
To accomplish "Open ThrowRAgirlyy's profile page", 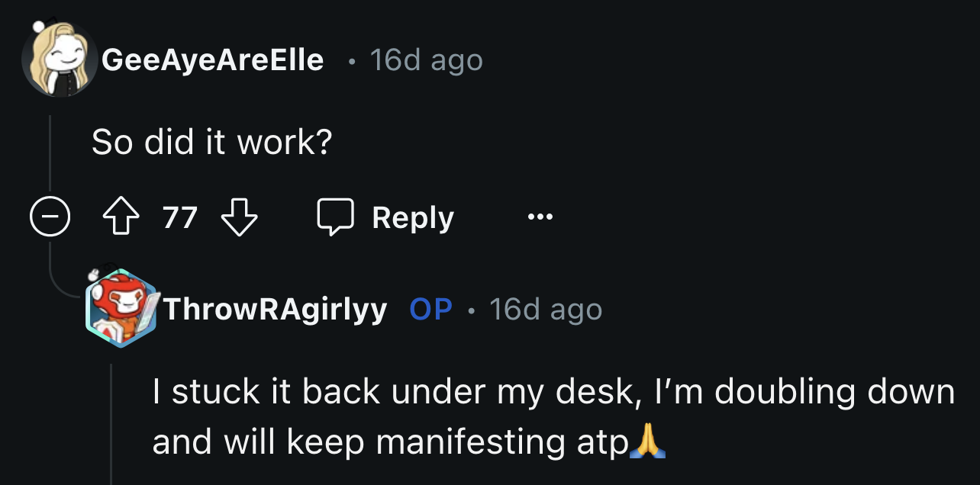I will coord(276,309).
